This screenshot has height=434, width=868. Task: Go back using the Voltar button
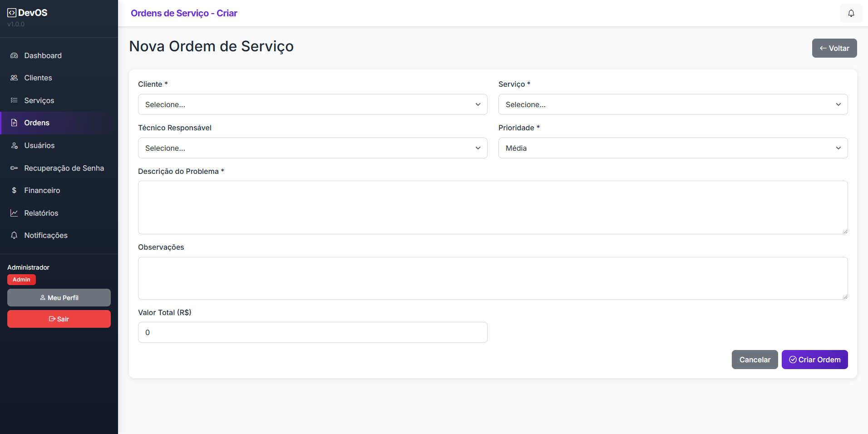click(x=834, y=48)
